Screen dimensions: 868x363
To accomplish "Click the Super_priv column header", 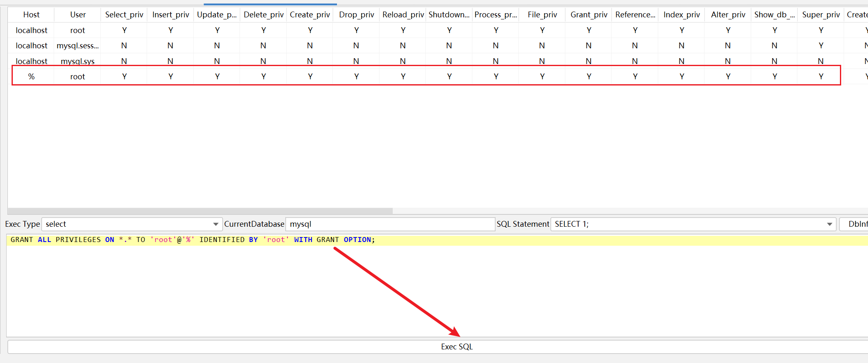I will pyautogui.click(x=821, y=15).
